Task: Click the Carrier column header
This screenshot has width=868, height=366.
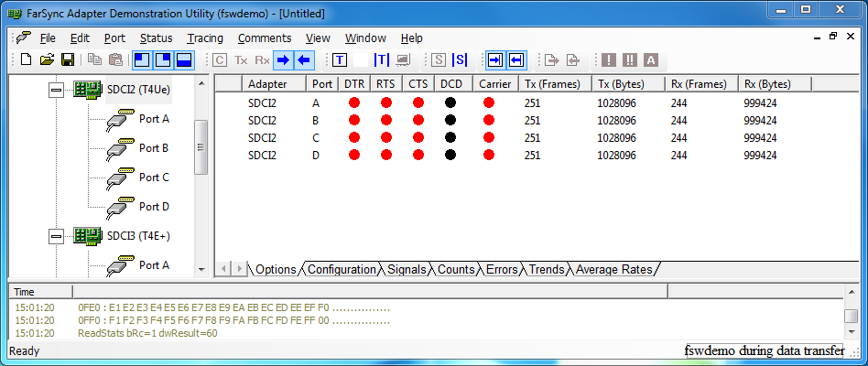Action: point(494,83)
